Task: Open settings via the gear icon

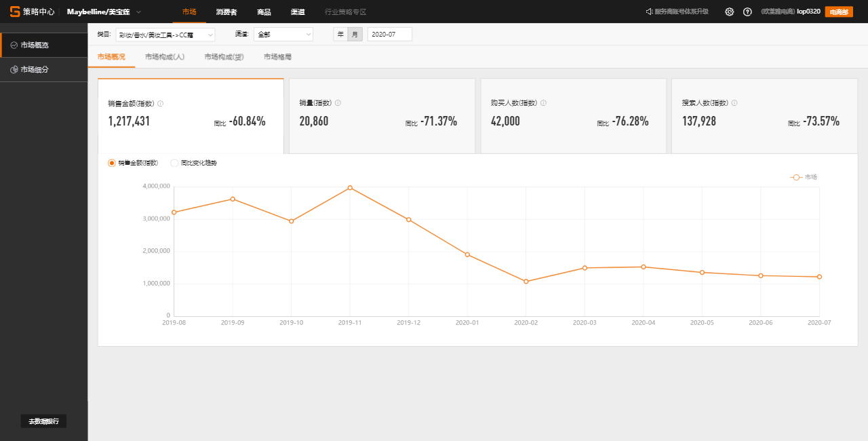Action: coord(730,12)
